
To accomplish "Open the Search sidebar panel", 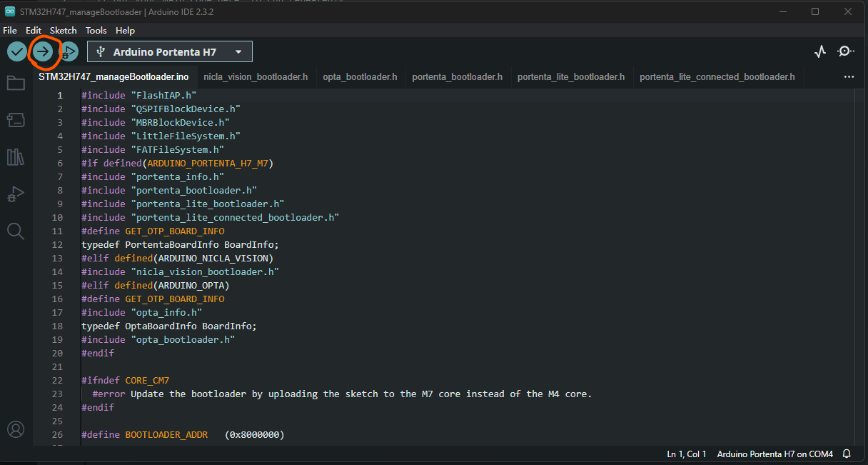I will (x=15, y=231).
